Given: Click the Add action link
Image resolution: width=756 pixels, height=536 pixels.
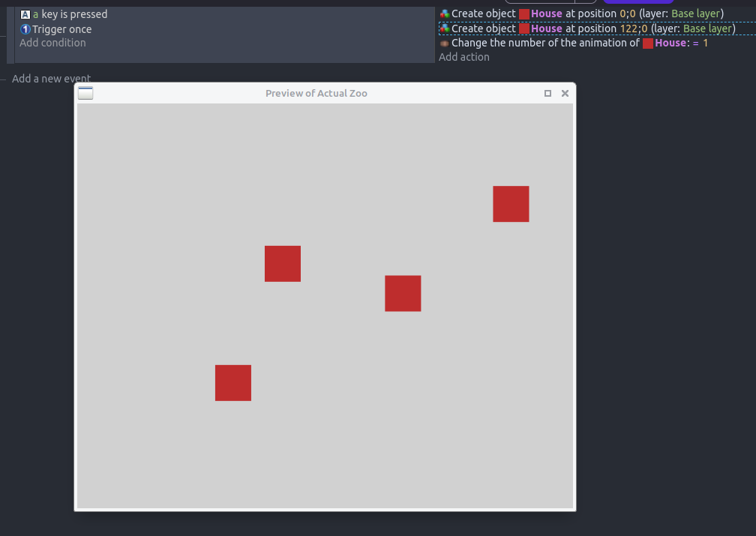Looking at the screenshot, I should pyautogui.click(x=463, y=56).
